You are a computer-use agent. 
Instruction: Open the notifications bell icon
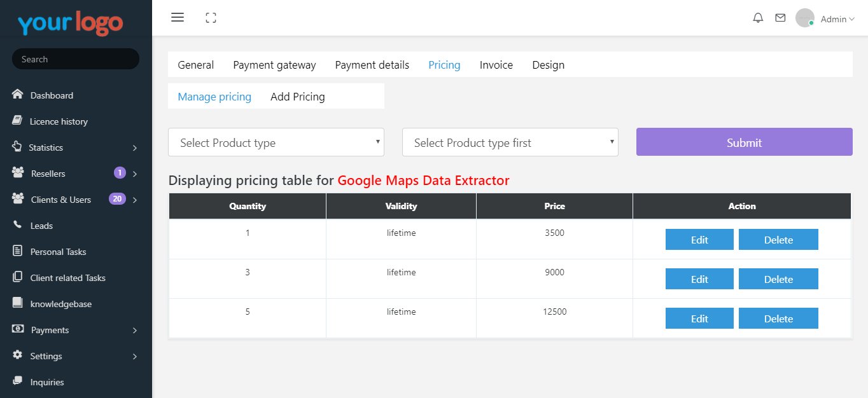(x=758, y=18)
